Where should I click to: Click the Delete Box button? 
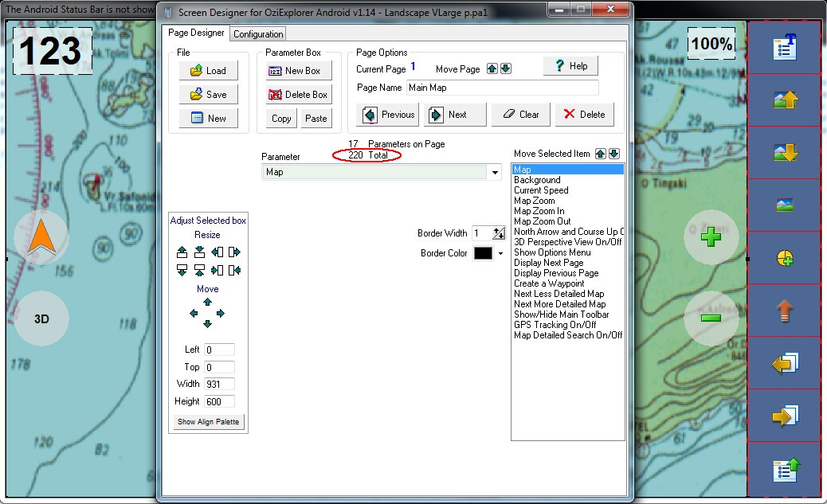[x=298, y=95]
